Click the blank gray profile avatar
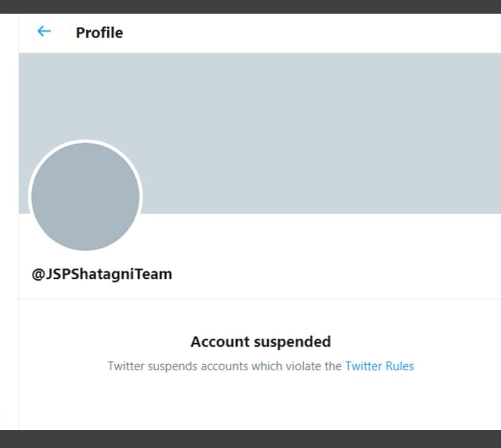This screenshot has height=448, width=501. click(x=85, y=196)
